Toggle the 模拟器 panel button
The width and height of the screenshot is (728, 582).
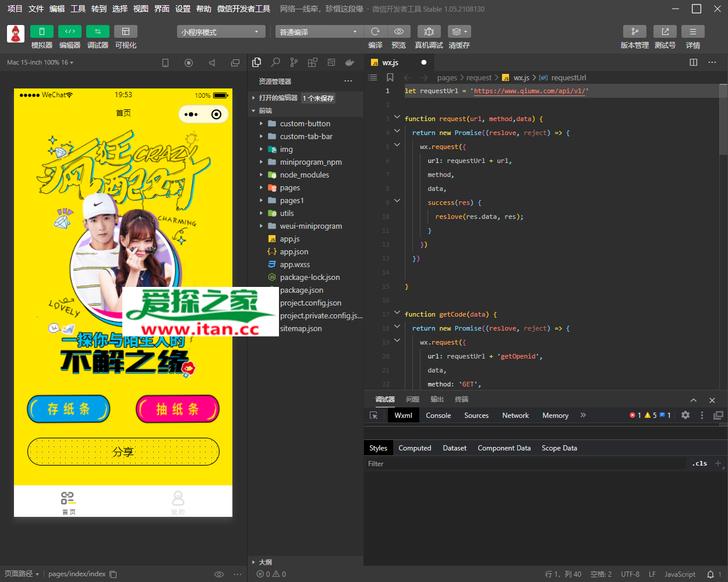click(42, 31)
